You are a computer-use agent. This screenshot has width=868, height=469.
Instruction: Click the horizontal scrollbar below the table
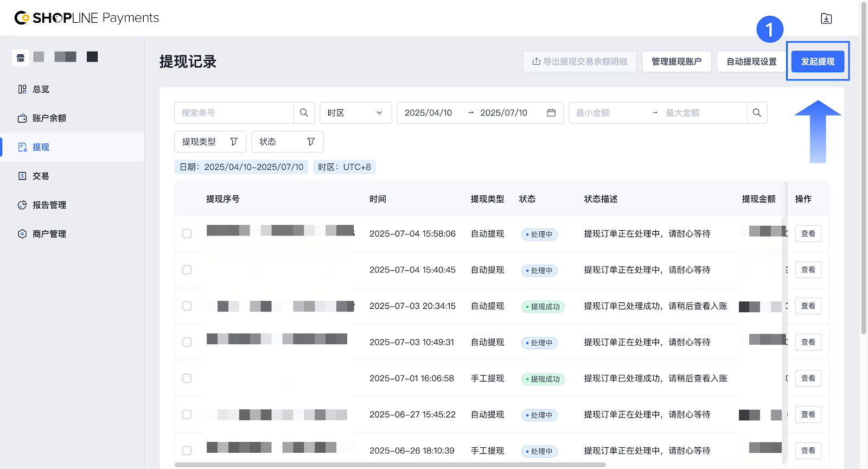point(390,465)
